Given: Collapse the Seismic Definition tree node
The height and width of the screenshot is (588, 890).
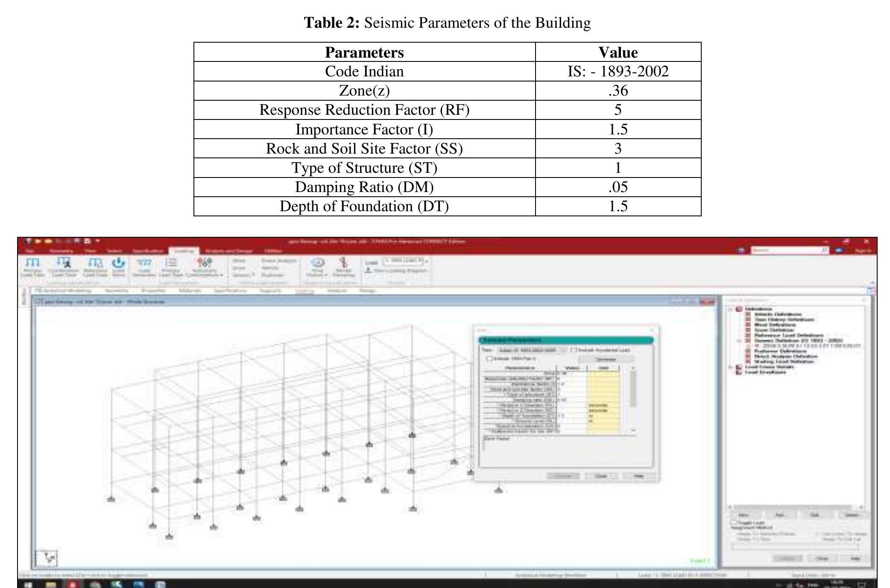Looking at the screenshot, I should point(740,341).
